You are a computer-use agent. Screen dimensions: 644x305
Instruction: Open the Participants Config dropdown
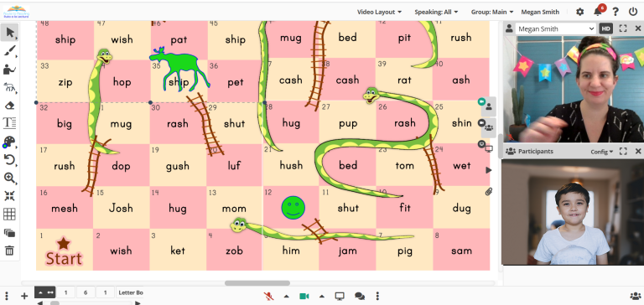(602, 152)
